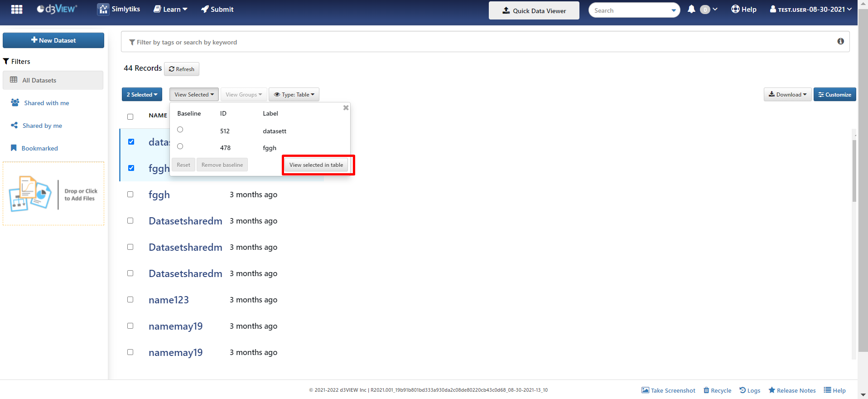This screenshot has width=868, height=399.
Task: Click the filter by tags search field
Action: [x=480, y=42]
